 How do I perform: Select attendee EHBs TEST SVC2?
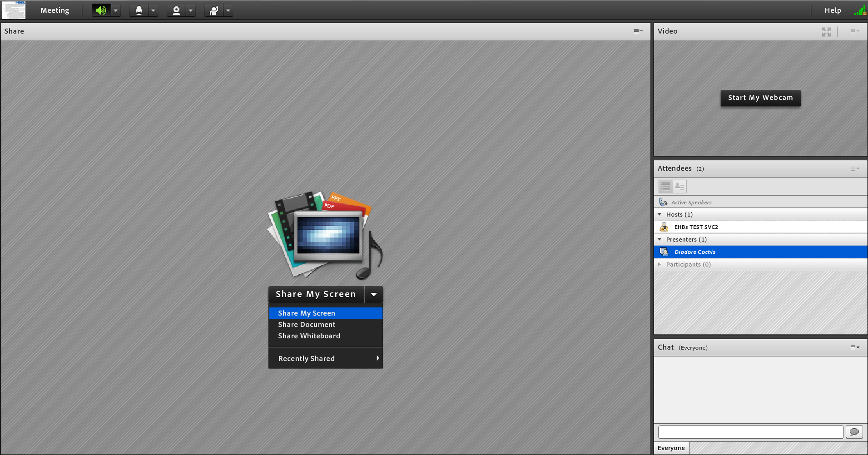(761, 227)
